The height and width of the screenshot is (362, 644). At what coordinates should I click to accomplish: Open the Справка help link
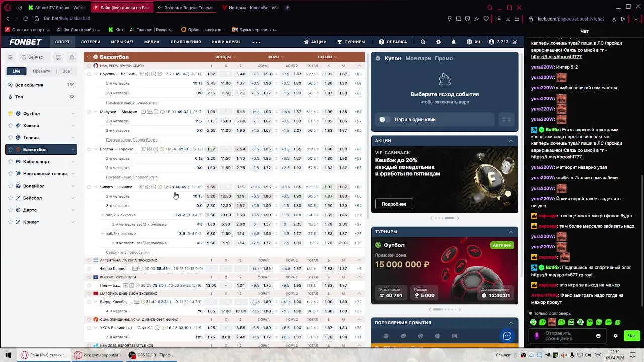tap(393, 42)
